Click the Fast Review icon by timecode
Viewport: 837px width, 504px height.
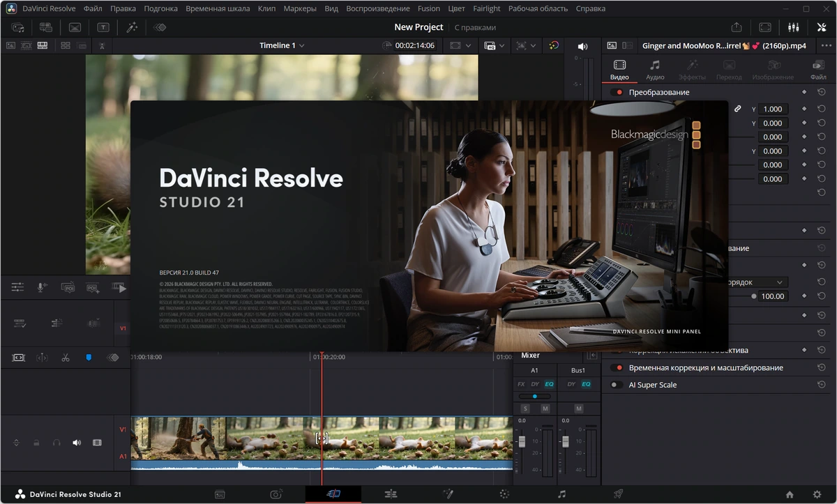(x=388, y=45)
